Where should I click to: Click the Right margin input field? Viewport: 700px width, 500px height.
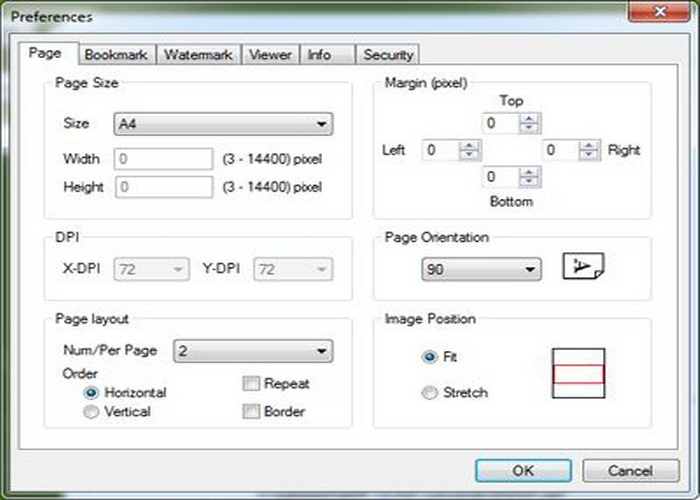(x=561, y=150)
